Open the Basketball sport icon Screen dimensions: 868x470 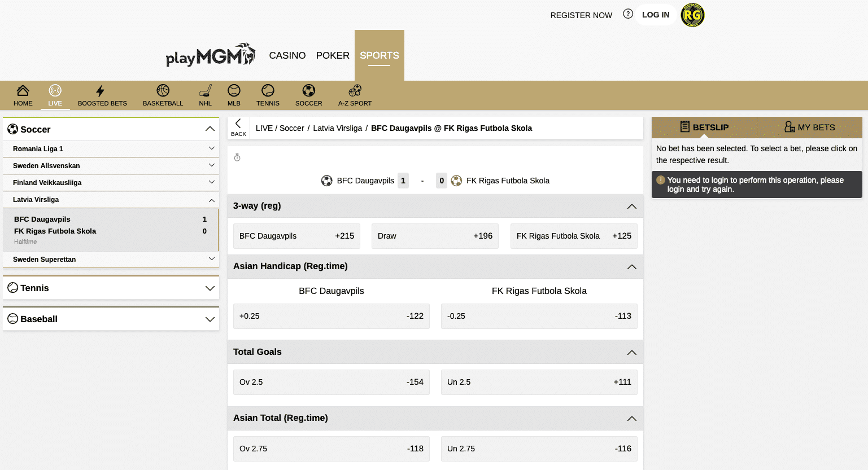tap(163, 90)
